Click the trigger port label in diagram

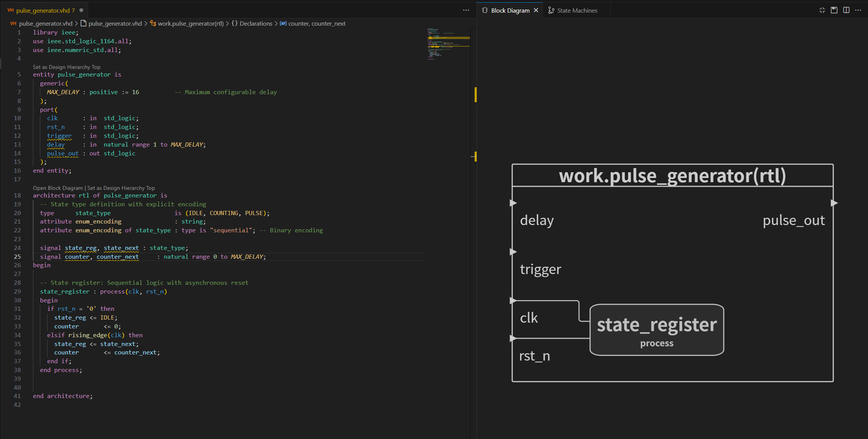(540, 269)
